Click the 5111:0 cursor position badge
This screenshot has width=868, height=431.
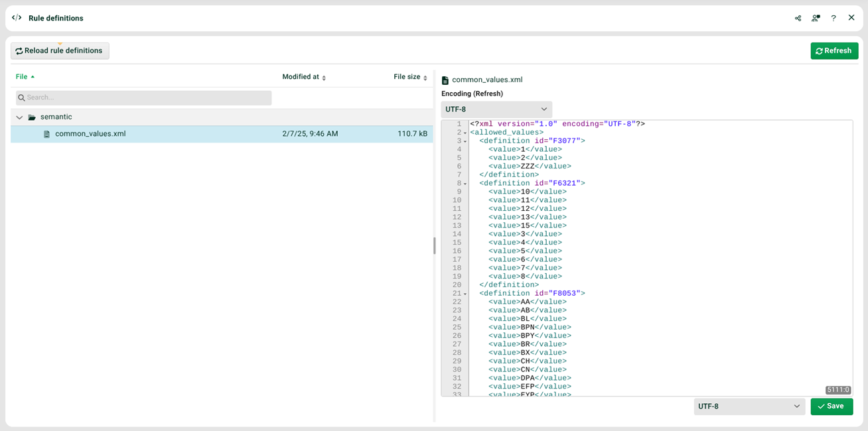(838, 390)
